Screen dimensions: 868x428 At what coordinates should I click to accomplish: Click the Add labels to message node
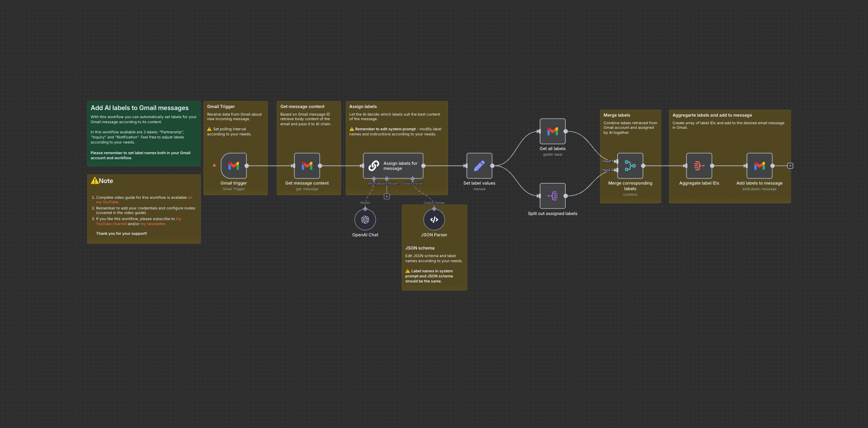click(x=759, y=166)
